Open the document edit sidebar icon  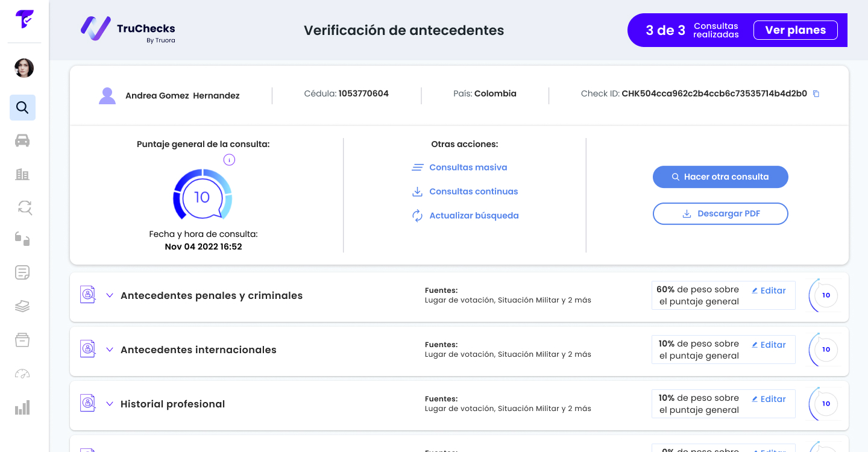coord(22,272)
